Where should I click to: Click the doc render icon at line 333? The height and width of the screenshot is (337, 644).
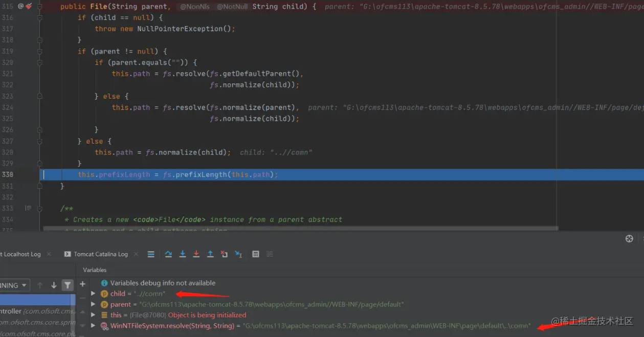28,208
